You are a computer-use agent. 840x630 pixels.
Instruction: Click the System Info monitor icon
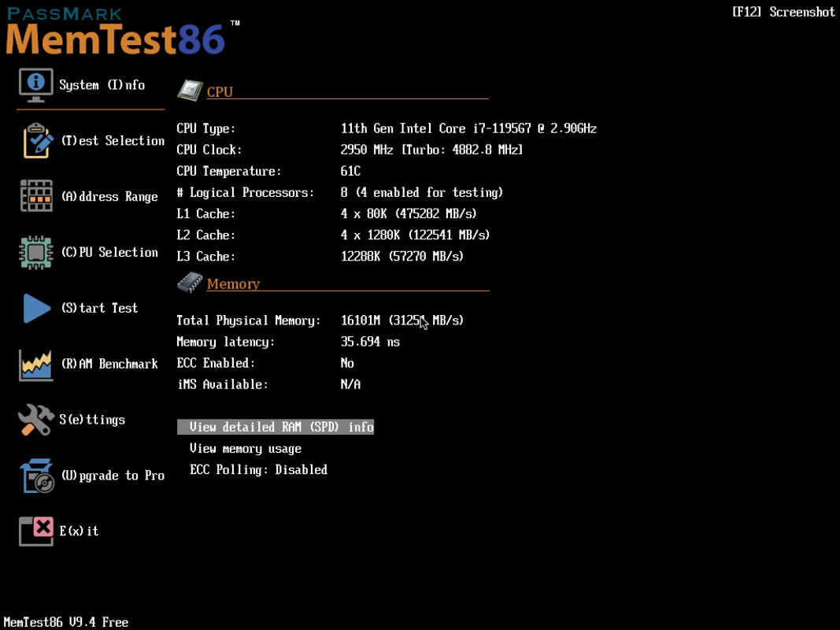pos(36,84)
